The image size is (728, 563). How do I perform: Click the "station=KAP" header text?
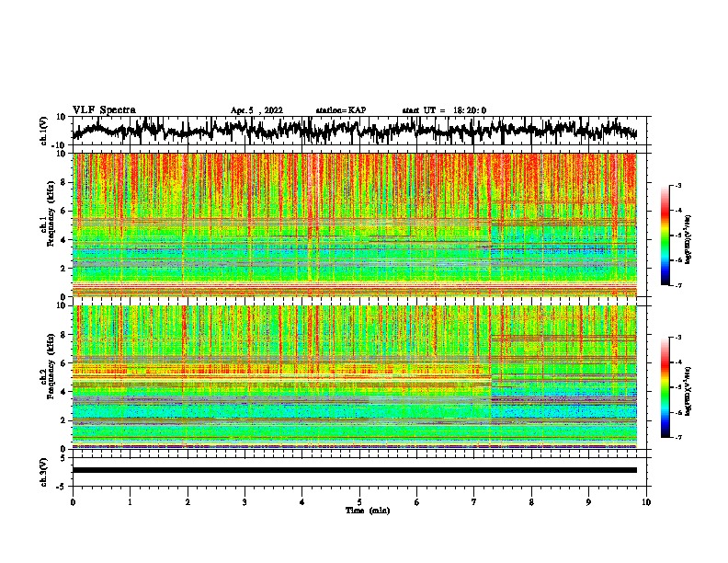tap(341, 110)
